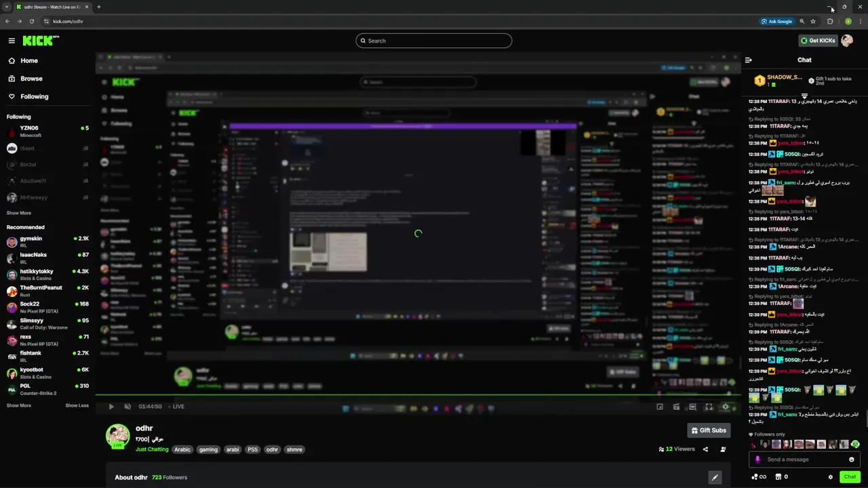
Task: Open hstikkytokky recommended channel
Action: pyautogui.click(x=47, y=274)
